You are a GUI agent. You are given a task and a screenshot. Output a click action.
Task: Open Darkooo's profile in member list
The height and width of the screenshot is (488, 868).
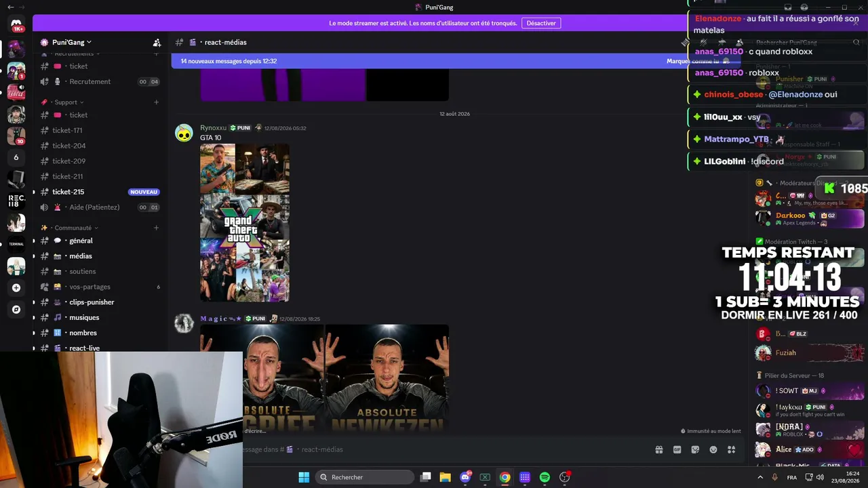810,219
